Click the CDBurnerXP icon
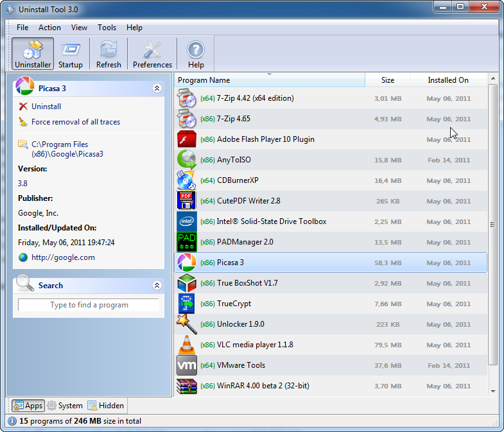Image resolution: width=504 pixels, height=432 pixels. (x=186, y=180)
